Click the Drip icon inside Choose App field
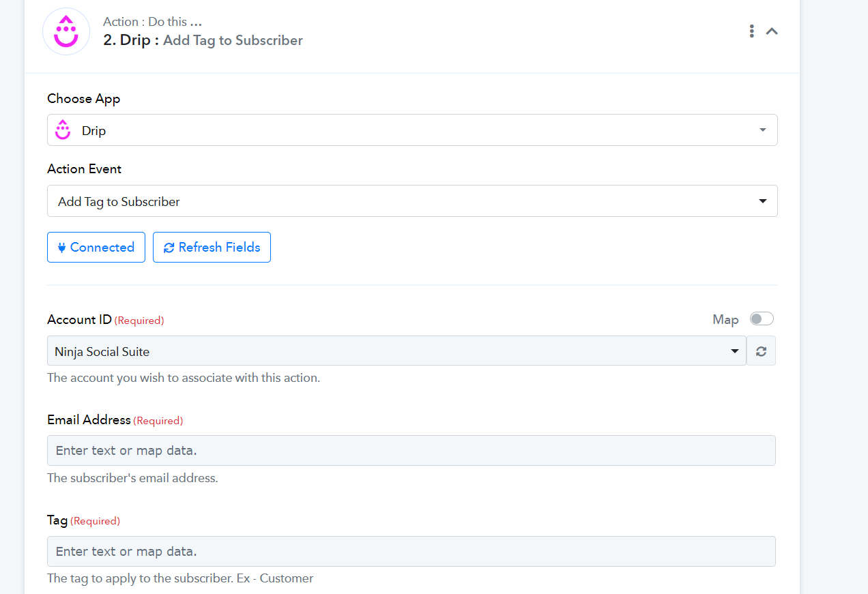The image size is (868, 594). (x=63, y=130)
